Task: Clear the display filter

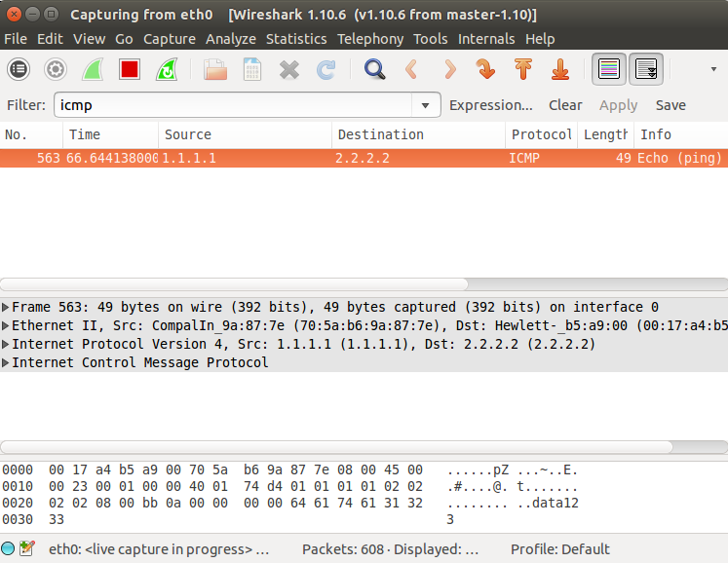Action: point(565,105)
